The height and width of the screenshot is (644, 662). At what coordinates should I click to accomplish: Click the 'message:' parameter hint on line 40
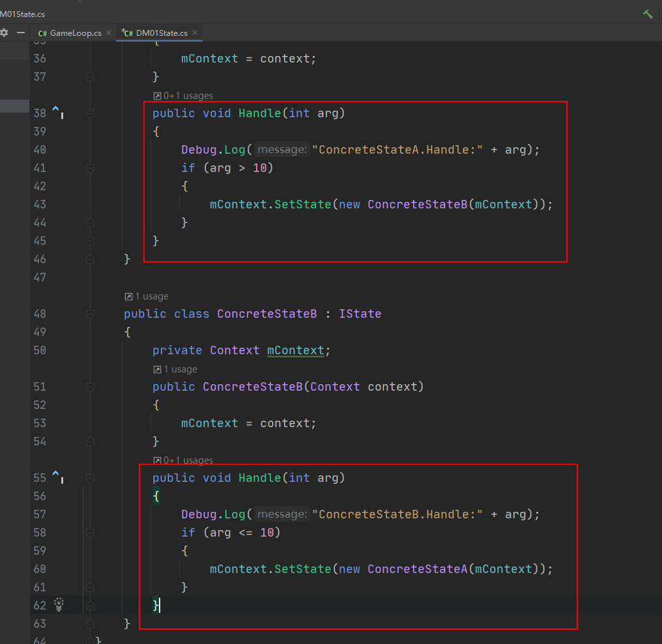coord(282,149)
